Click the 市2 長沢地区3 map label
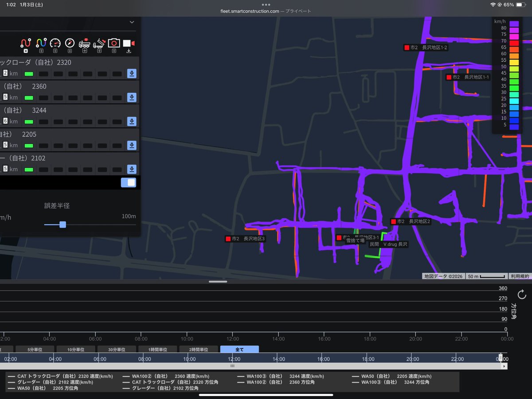532x399 pixels. (245, 239)
